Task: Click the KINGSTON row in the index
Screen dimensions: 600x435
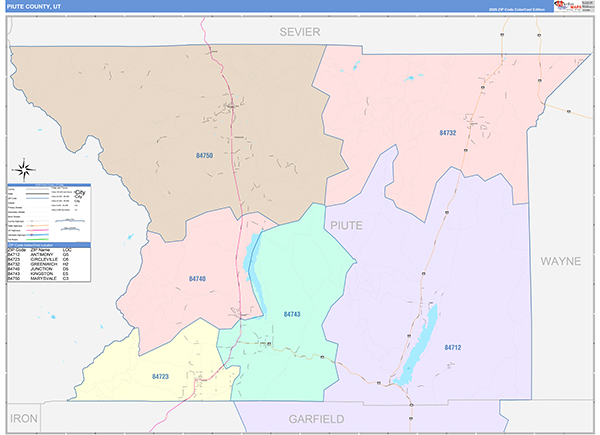Action: pos(49,274)
